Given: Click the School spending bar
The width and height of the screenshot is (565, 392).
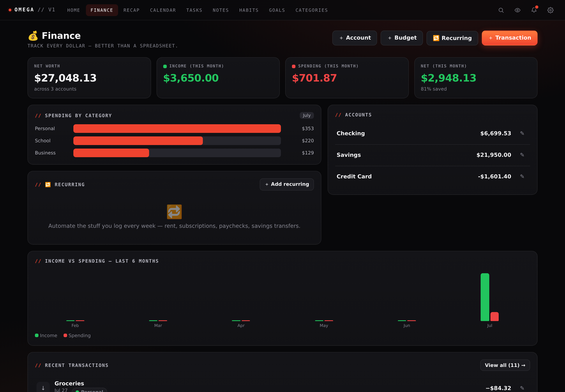Looking at the screenshot, I should click(x=138, y=141).
